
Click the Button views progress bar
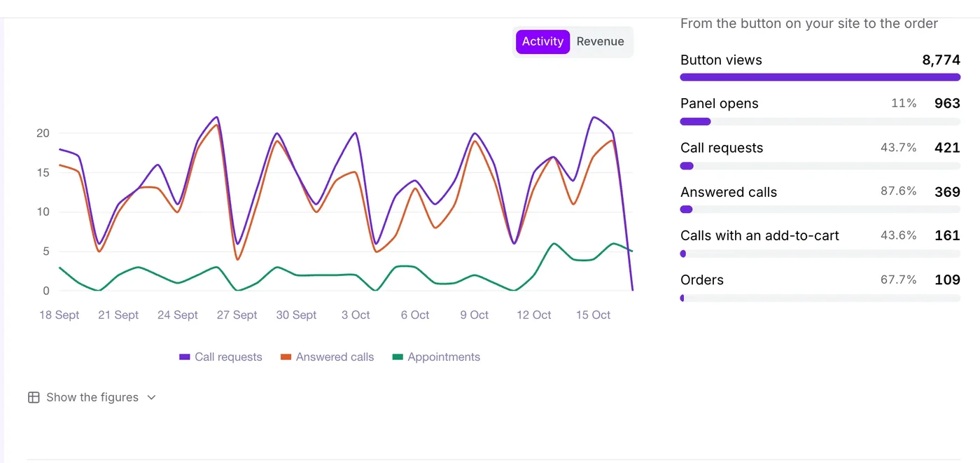click(x=820, y=77)
